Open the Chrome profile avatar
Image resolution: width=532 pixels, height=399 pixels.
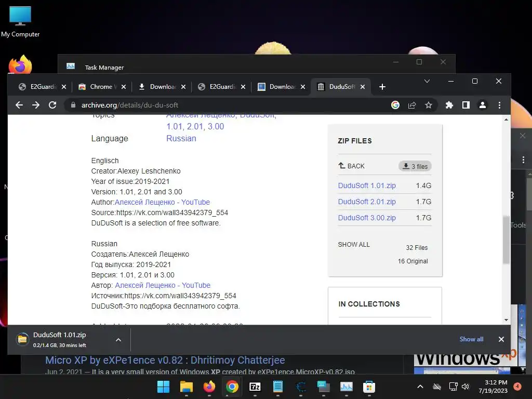[x=483, y=105]
